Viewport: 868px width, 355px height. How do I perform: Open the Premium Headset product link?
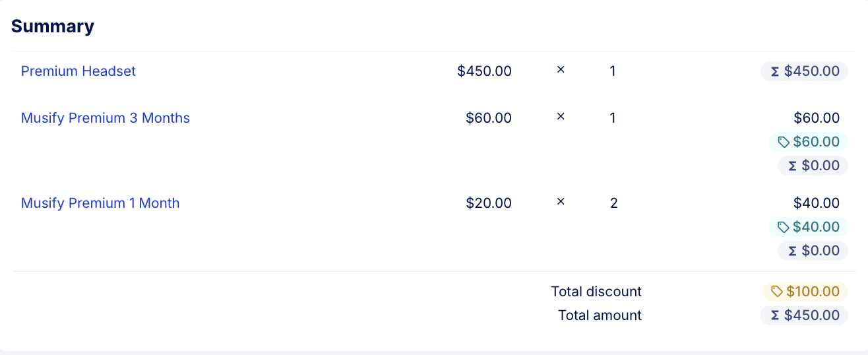tap(78, 71)
